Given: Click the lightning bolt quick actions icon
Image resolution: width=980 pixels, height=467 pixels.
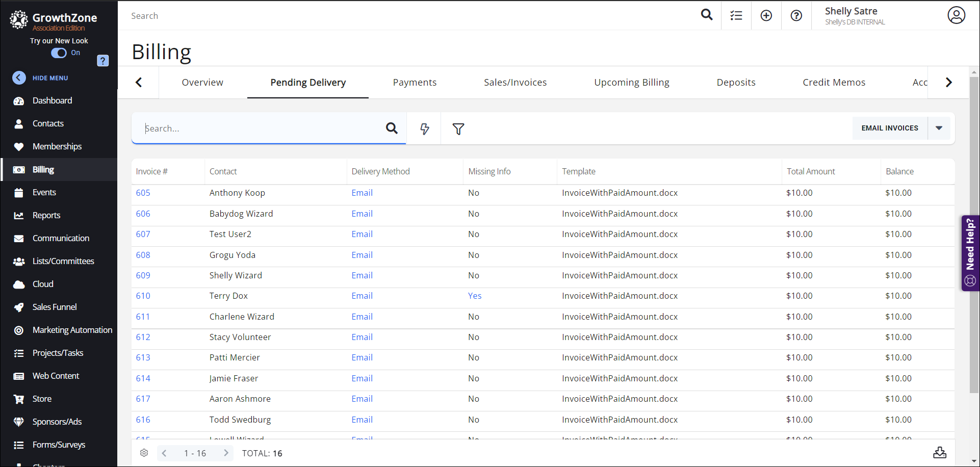Looking at the screenshot, I should (x=424, y=129).
